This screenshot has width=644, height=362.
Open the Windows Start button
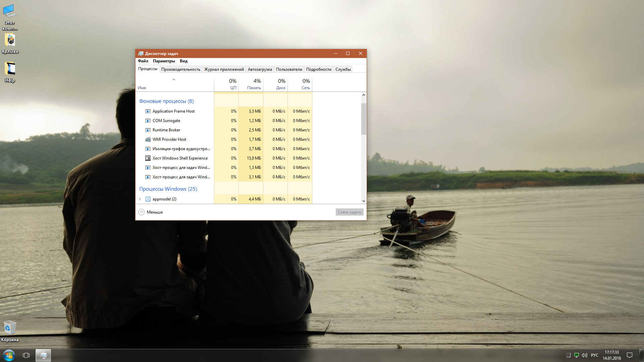(x=9, y=355)
